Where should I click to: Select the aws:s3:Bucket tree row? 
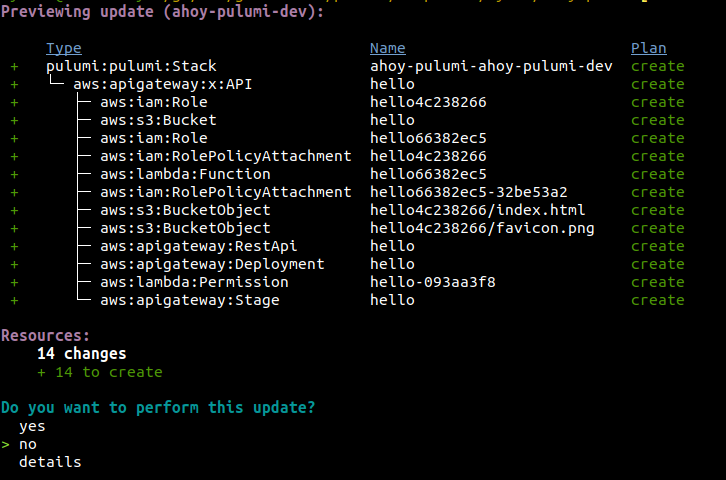coord(158,120)
